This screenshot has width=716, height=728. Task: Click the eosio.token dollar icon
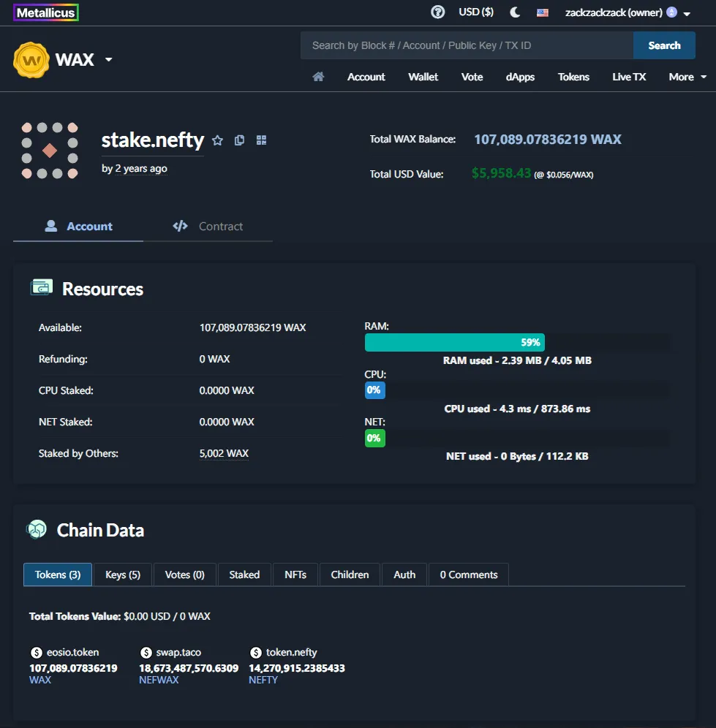point(37,653)
